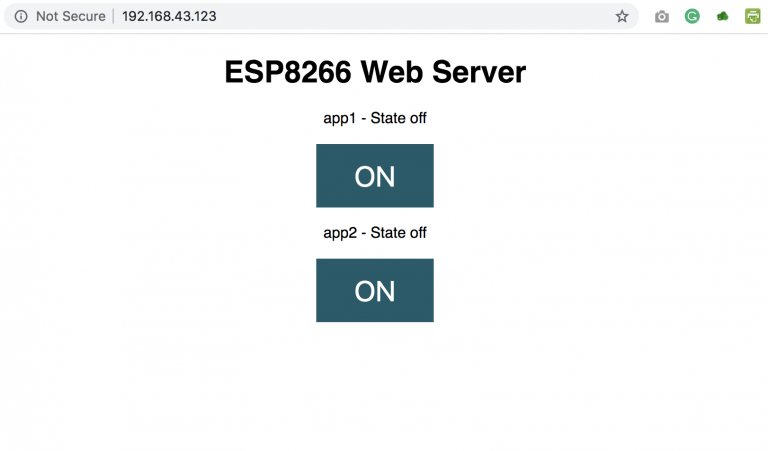Click the word ESP8266 in the title
The width and height of the screenshot is (768, 451).
click(x=288, y=72)
